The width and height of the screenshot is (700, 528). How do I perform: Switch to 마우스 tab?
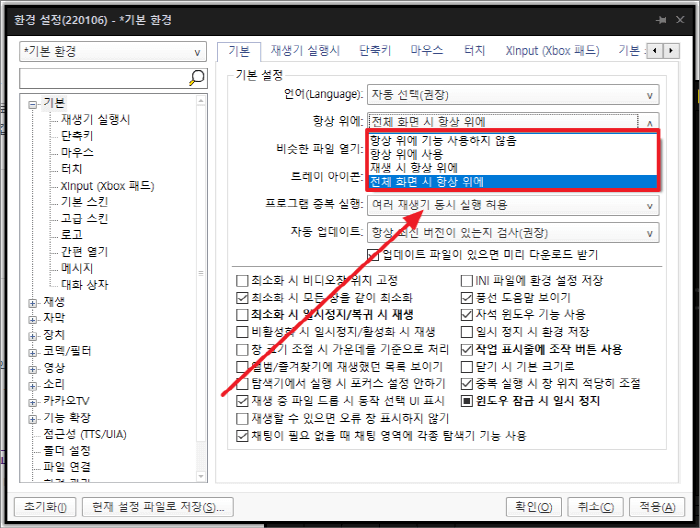(x=427, y=51)
